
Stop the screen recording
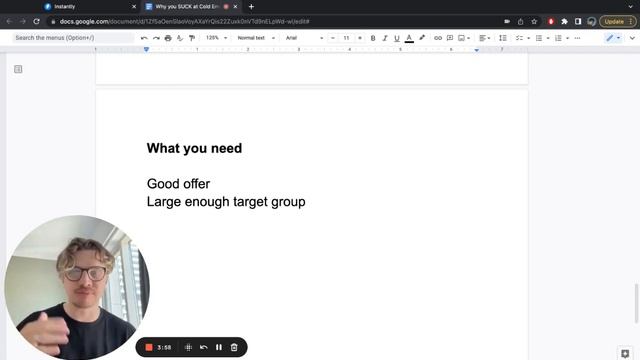coord(149,347)
